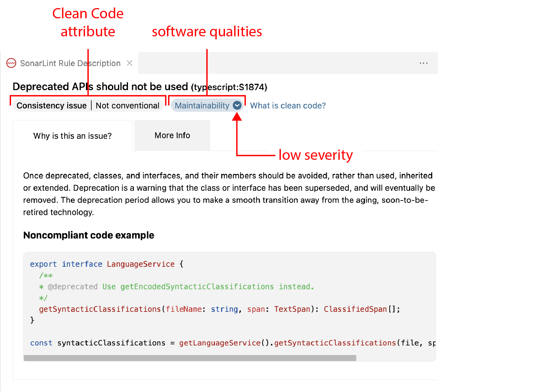Viewport: 559px width, 392px height.
Task: Close the SonarLint Rule Description tab
Action: point(129,63)
